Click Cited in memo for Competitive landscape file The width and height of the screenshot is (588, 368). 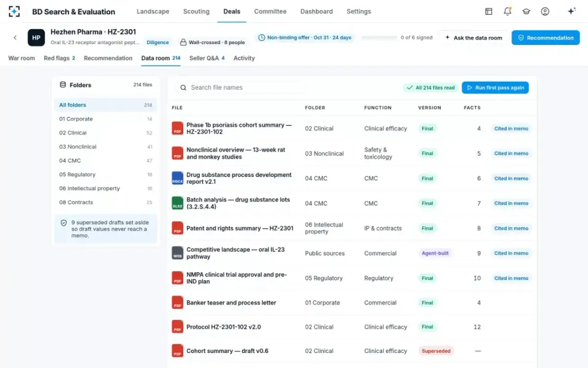[x=511, y=253]
